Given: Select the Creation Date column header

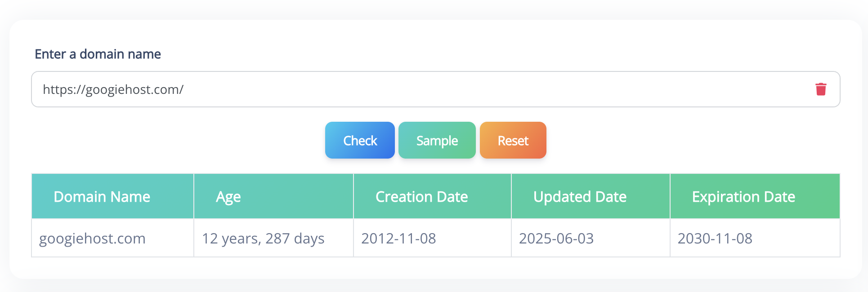Looking at the screenshot, I should coord(421,197).
